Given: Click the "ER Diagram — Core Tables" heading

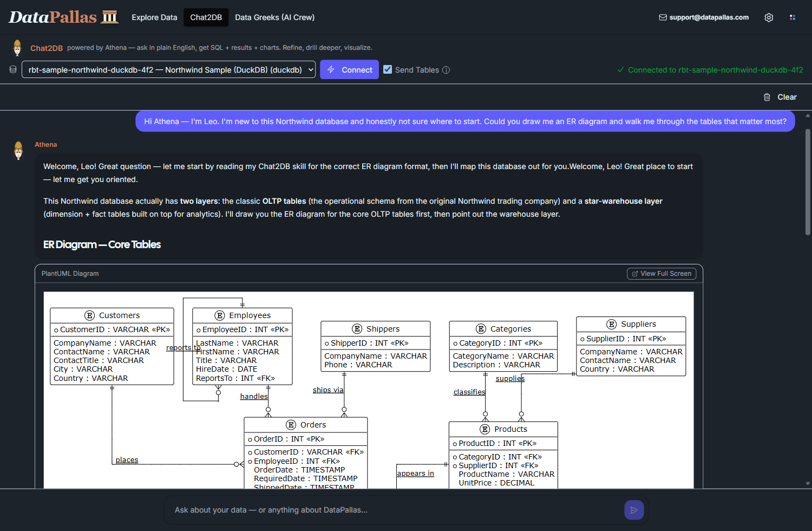Looking at the screenshot, I should pos(102,244).
